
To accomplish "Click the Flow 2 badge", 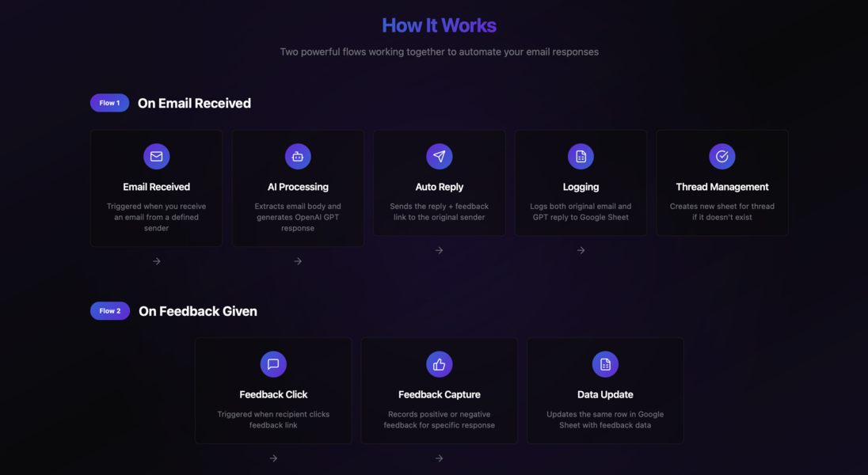I will 110,311.
